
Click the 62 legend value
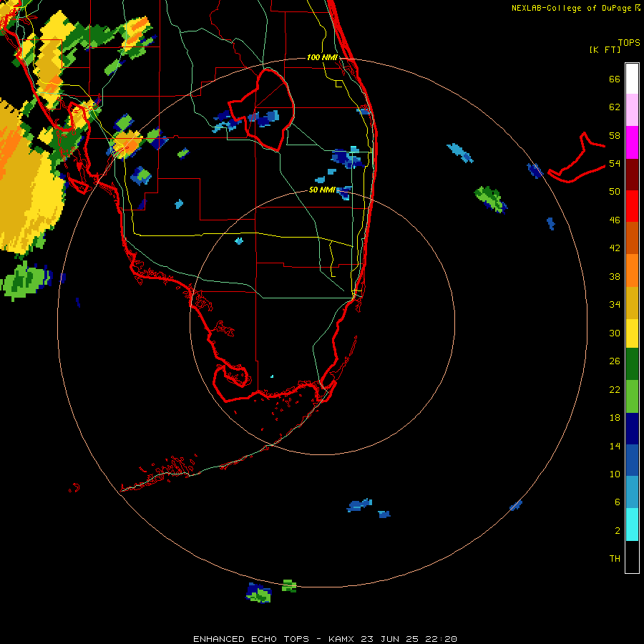615,107
